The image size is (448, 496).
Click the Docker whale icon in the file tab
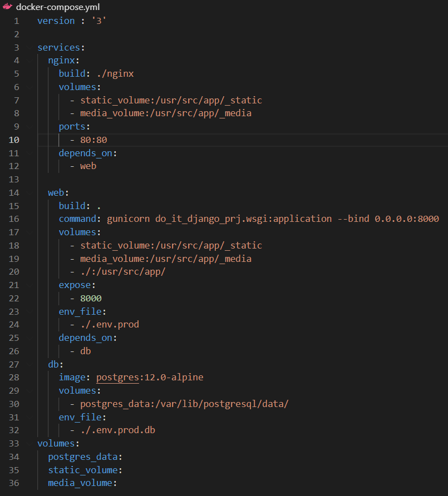click(x=7, y=7)
